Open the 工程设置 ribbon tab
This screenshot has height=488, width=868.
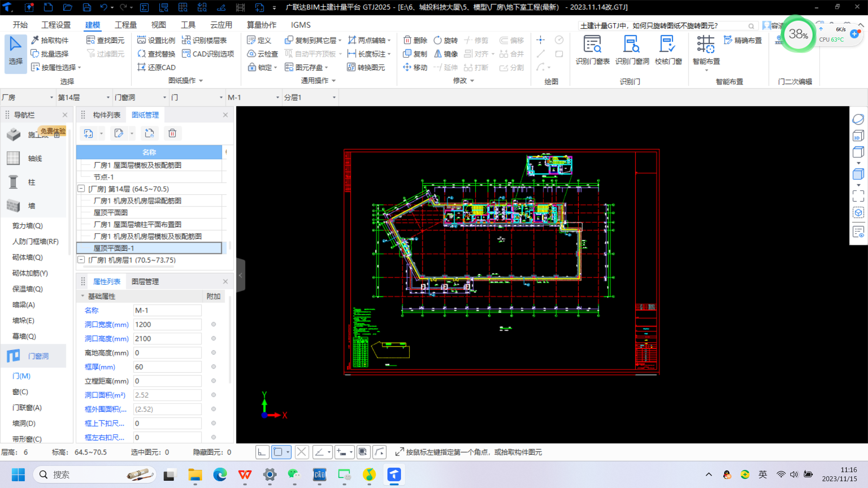click(x=56, y=25)
